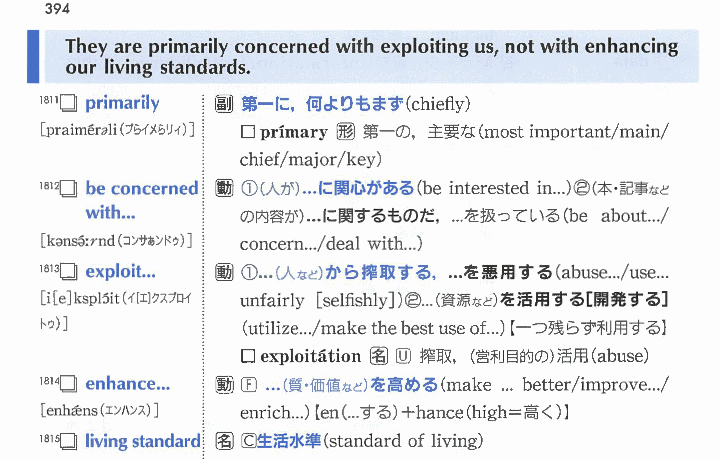The image size is (720, 459).
Task: Click the 動 verb icon for enhance
Action: click(224, 384)
